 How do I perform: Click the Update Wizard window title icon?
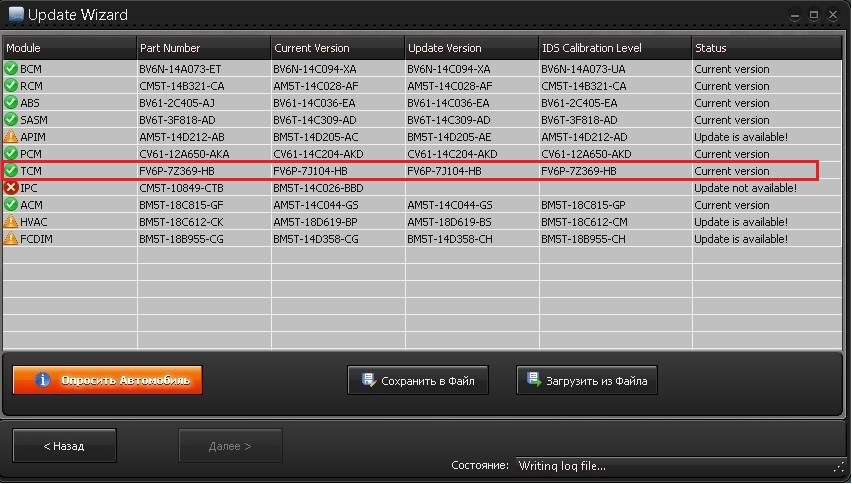point(16,15)
